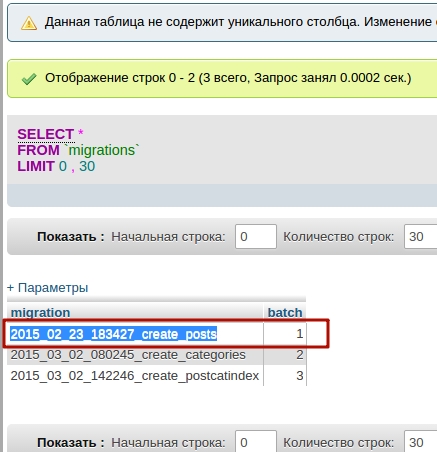437x452 pixels.
Task: Focus the bottom Количество строк input field
Action: [x=421, y=441]
